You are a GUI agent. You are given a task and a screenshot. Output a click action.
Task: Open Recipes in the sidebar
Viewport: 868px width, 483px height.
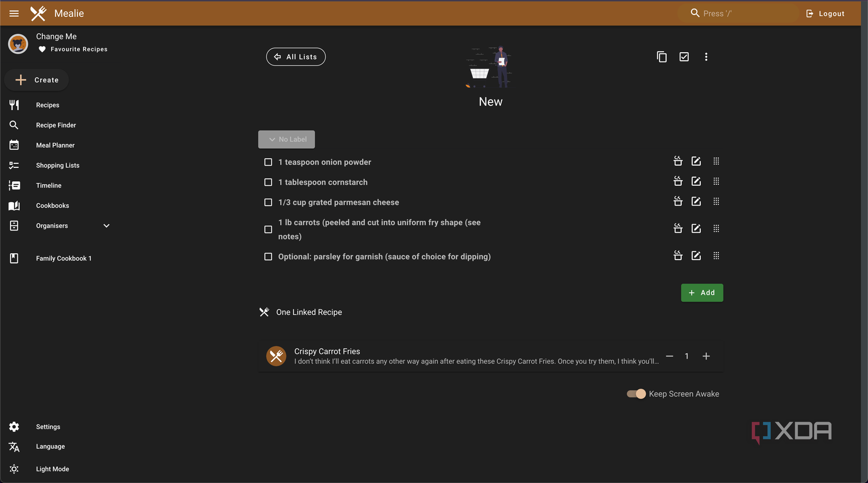(x=47, y=105)
